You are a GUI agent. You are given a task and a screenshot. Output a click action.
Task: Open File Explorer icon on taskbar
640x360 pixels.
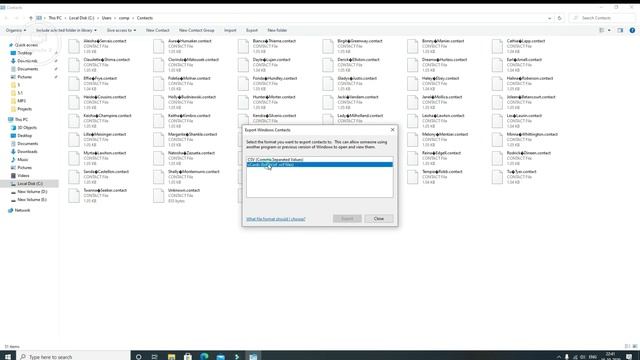pos(171,356)
